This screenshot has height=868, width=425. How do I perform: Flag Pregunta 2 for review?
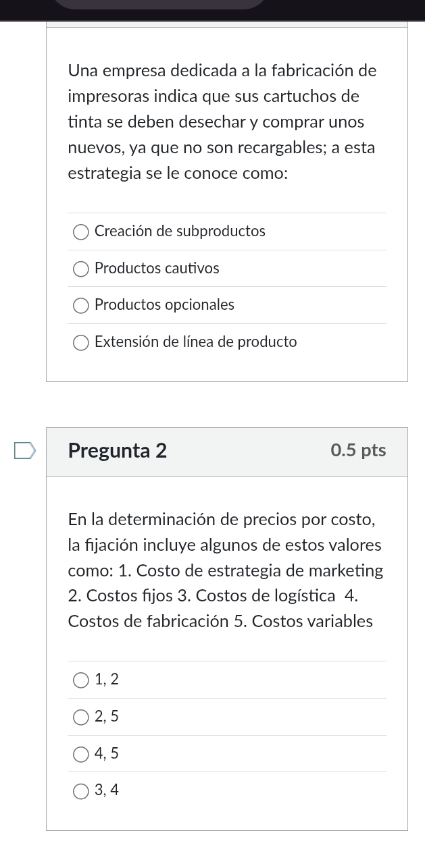click(x=23, y=451)
